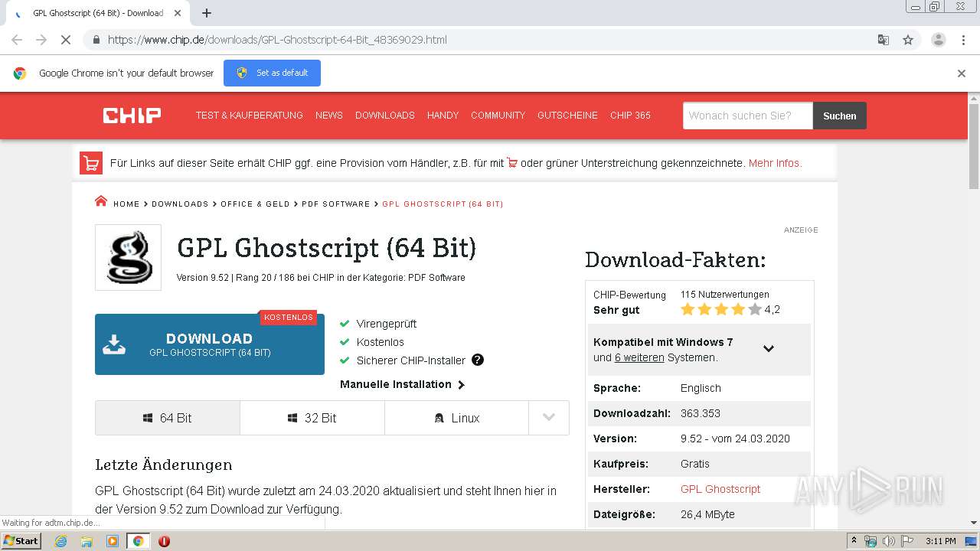Click the star rating display
980x551 pixels.
[721, 310]
